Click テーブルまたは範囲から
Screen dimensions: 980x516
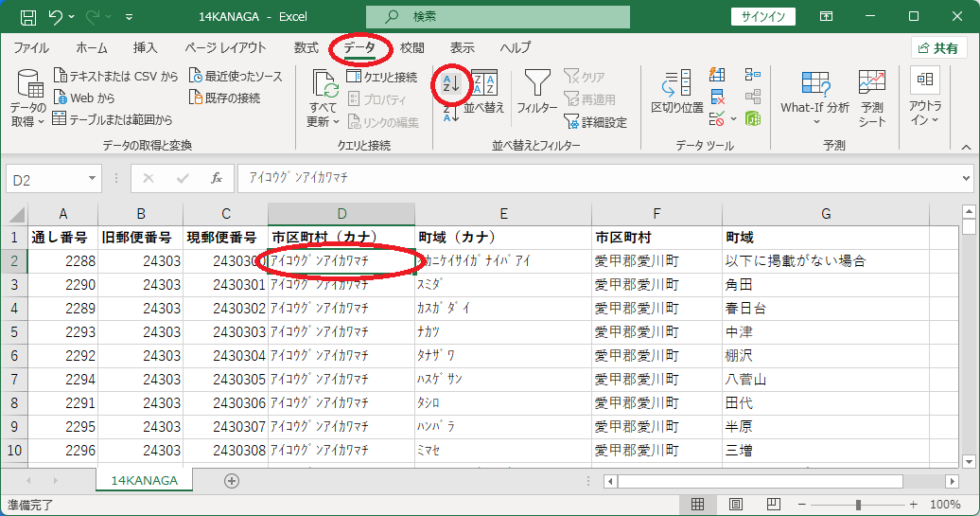click(x=113, y=119)
